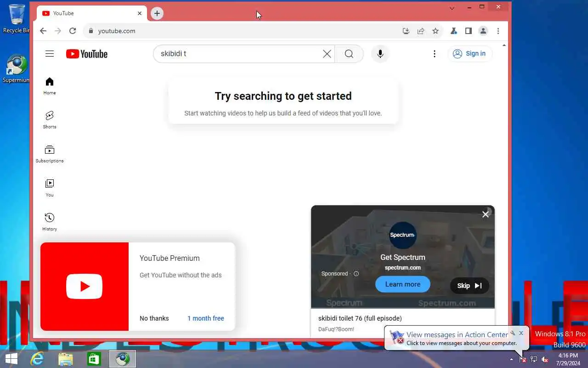Click the Sign in button

tap(469, 54)
